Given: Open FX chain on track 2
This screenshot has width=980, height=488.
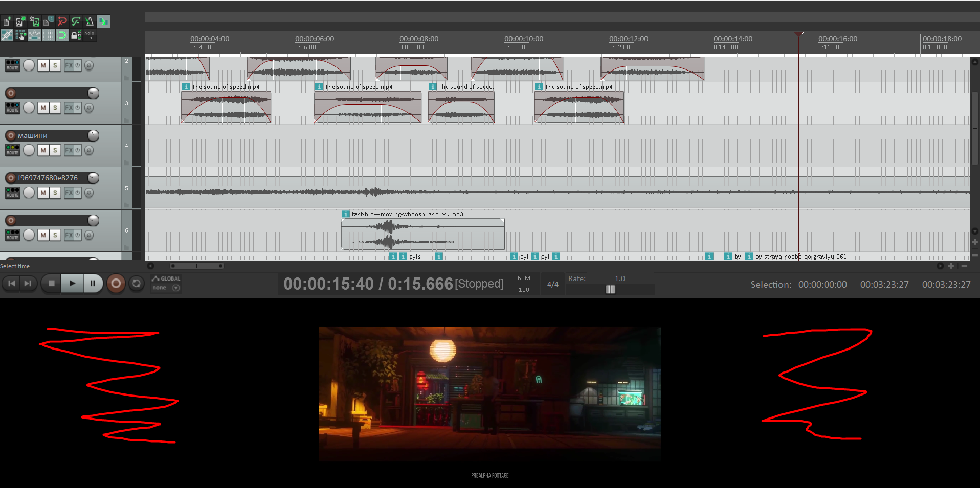Looking at the screenshot, I should [69, 65].
